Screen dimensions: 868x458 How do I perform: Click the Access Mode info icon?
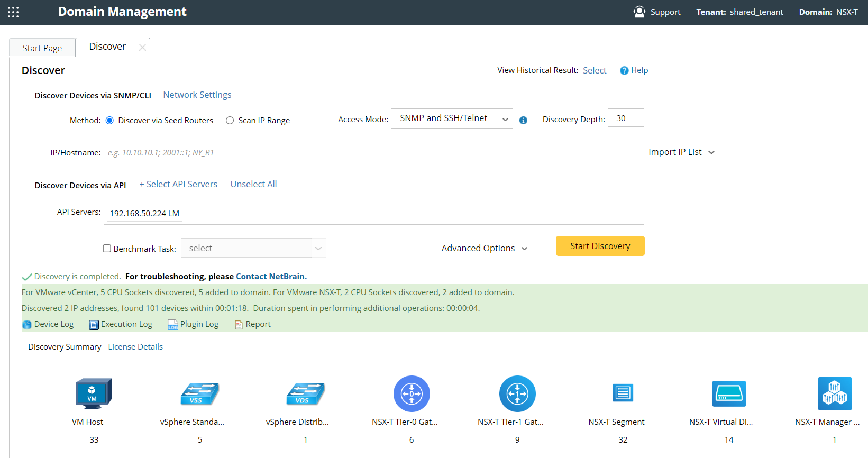tap(523, 120)
